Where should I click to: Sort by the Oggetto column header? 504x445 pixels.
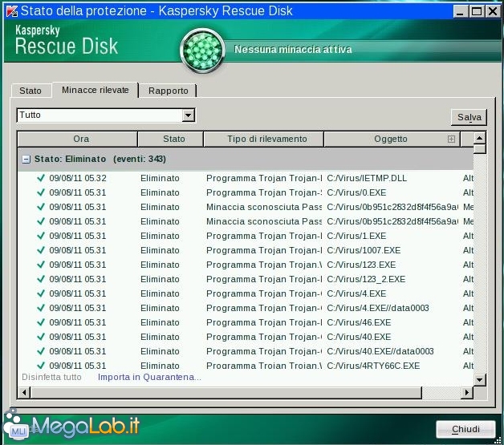point(391,139)
